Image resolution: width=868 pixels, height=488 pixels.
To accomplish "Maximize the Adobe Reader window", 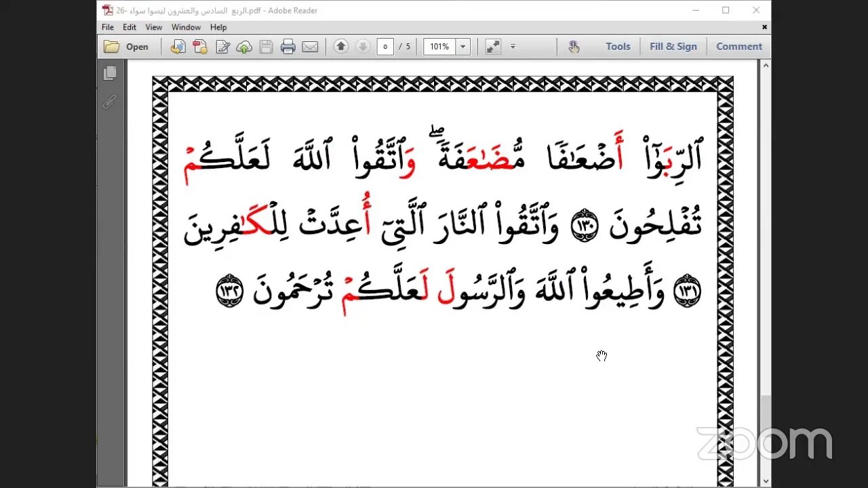I will tap(726, 10).
